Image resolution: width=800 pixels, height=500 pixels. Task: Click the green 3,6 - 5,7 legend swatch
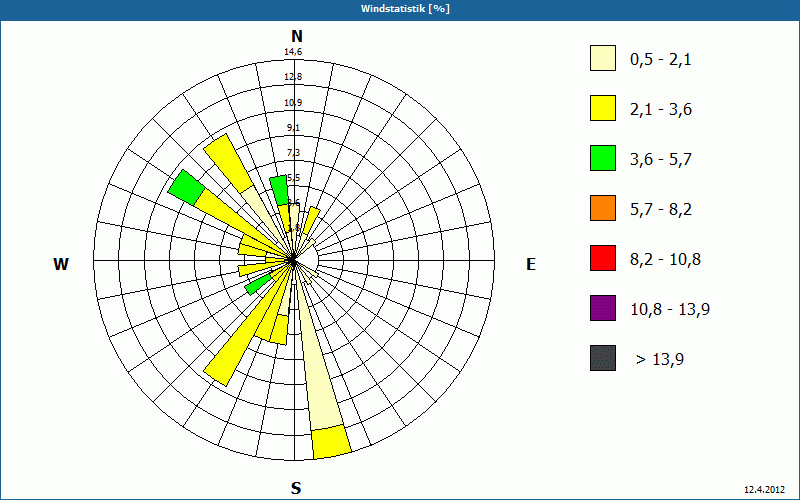pyautogui.click(x=603, y=158)
